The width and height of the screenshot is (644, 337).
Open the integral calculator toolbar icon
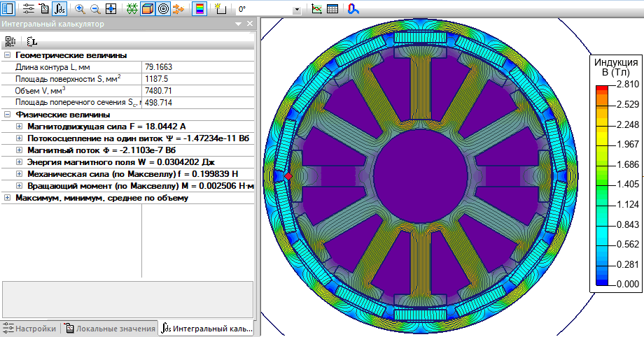pyautogui.click(x=60, y=9)
